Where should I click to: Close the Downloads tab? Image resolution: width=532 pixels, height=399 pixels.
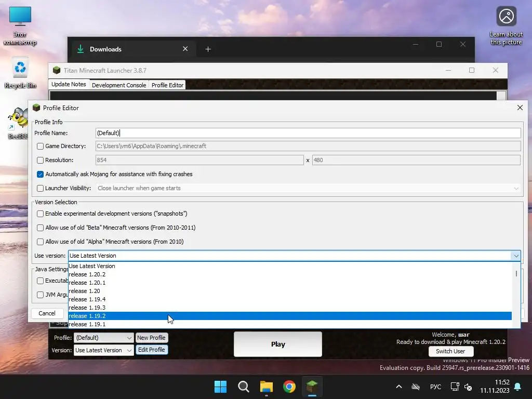click(185, 49)
